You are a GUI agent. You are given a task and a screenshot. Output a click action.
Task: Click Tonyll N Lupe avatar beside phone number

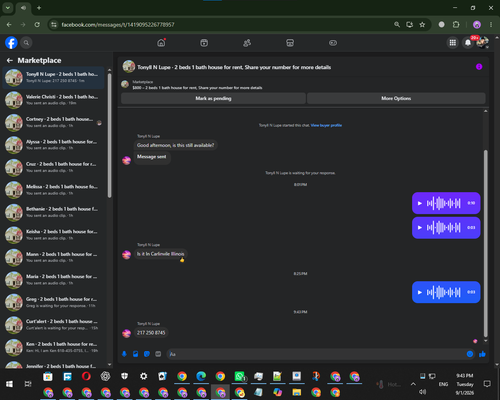pos(126,333)
